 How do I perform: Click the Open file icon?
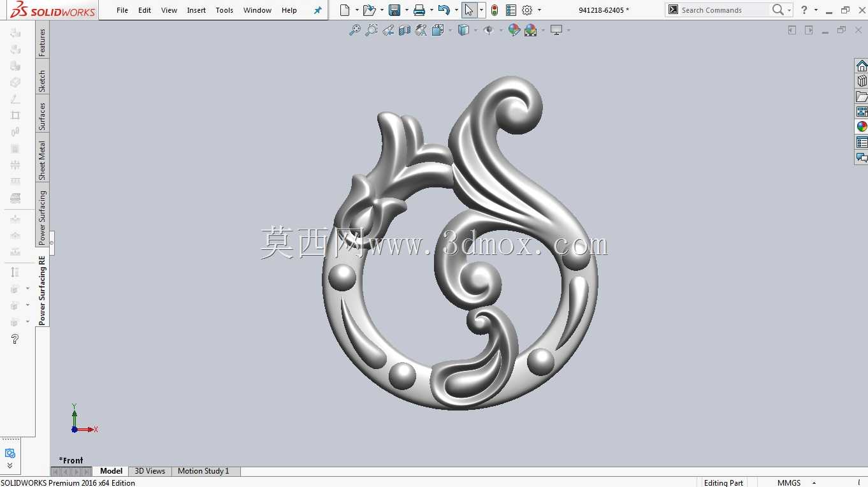[x=369, y=10]
